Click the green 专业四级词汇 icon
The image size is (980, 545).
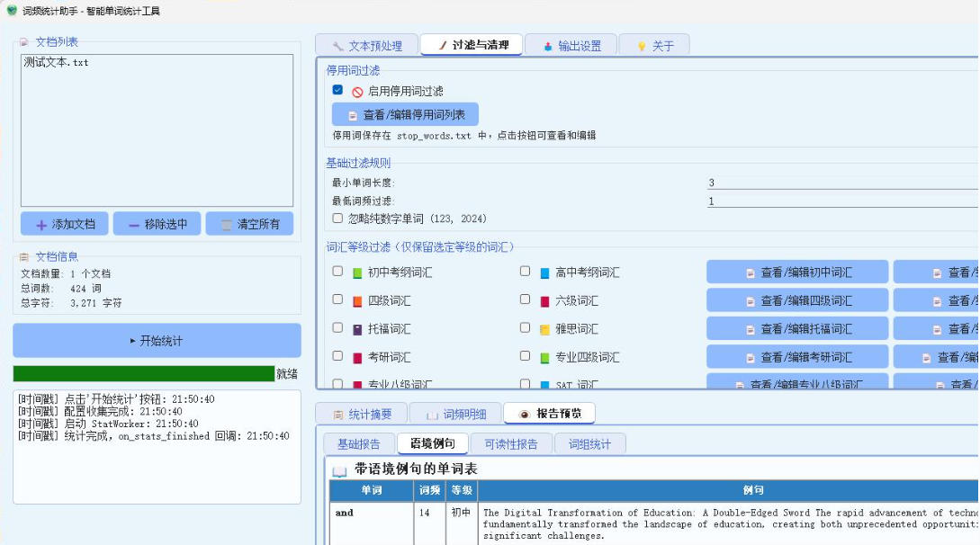click(x=544, y=358)
